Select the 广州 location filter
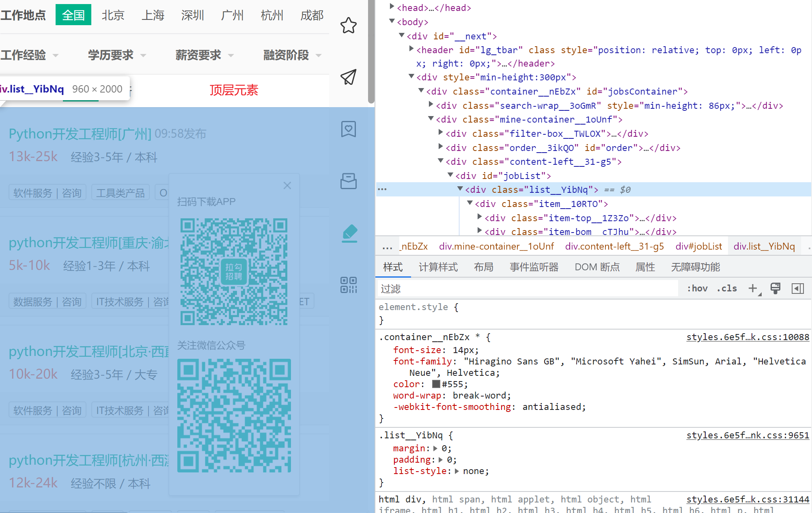This screenshot has width=812, height=513. point(232,15)
